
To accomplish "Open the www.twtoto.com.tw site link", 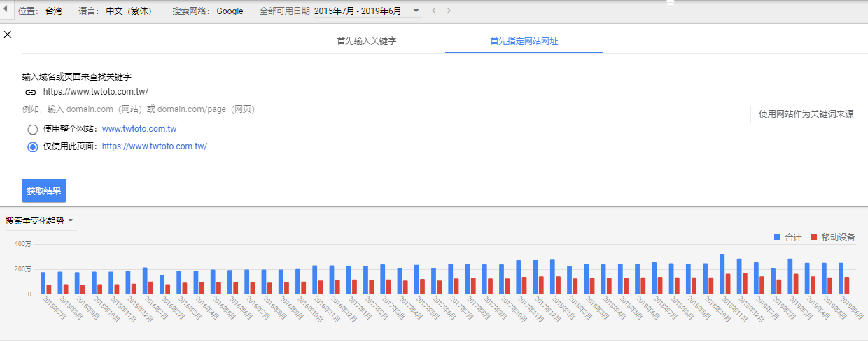I will point(139,129).
